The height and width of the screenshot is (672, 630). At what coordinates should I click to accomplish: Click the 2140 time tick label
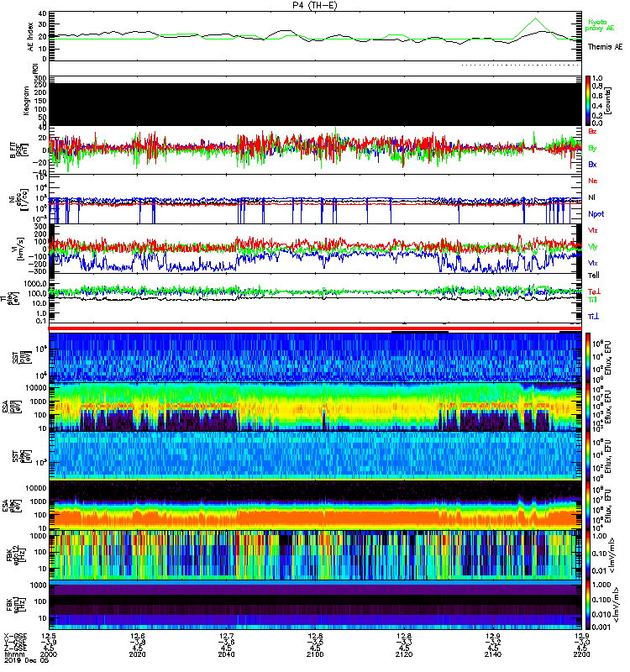[x=493, y=654]
